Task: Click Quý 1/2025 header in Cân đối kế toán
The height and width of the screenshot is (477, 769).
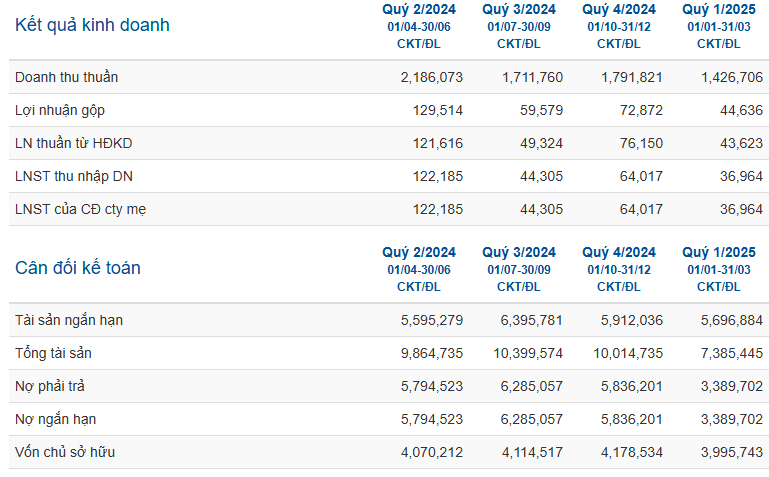Action: tap(719, 252)
